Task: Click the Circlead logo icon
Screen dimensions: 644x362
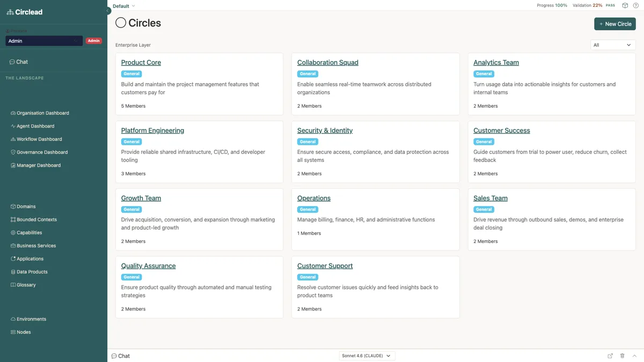Action: tap(10, 12)
